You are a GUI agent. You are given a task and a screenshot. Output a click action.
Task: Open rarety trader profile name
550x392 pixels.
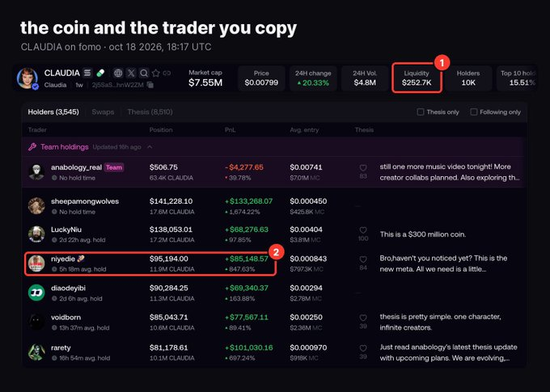[61, 348]
